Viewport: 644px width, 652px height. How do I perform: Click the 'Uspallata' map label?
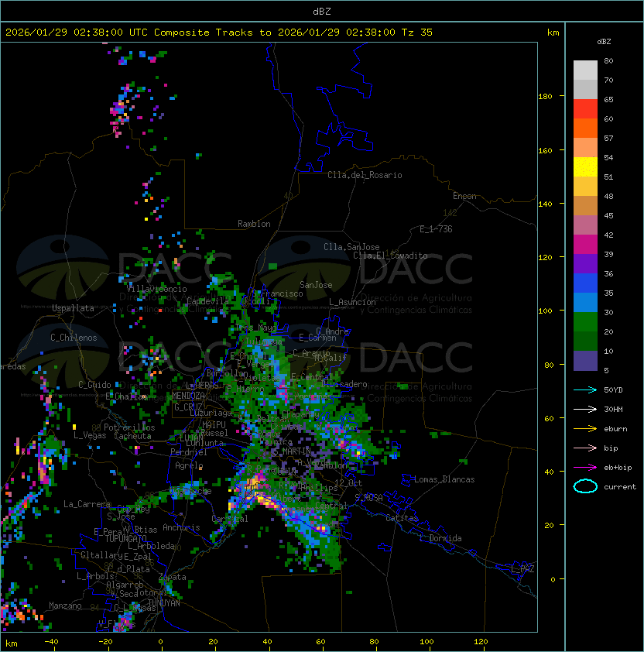74,308
